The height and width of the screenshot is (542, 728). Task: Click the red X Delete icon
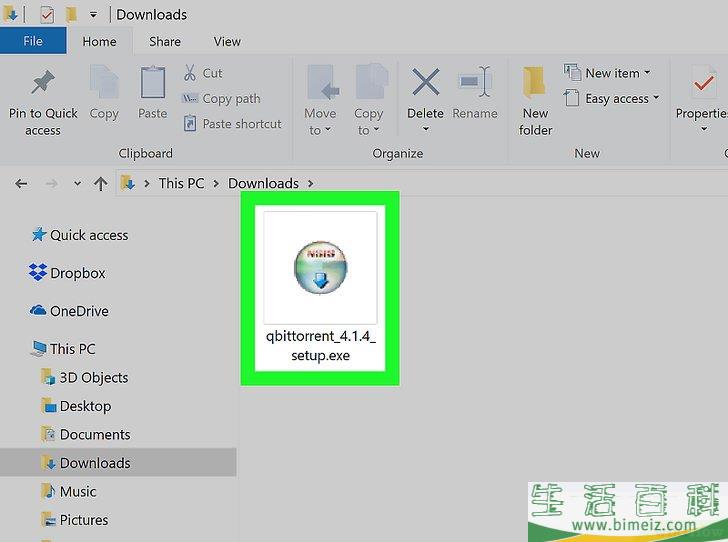tap(425, 83)
